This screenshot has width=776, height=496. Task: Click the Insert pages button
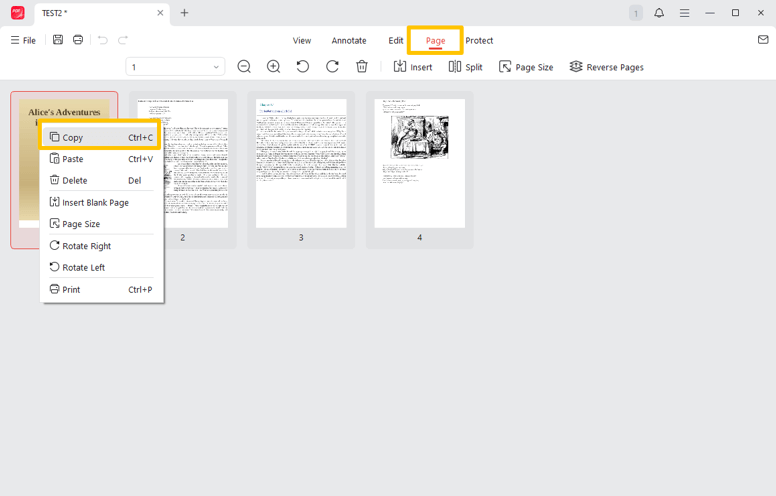pyautogui.click(x=413, y=67)
